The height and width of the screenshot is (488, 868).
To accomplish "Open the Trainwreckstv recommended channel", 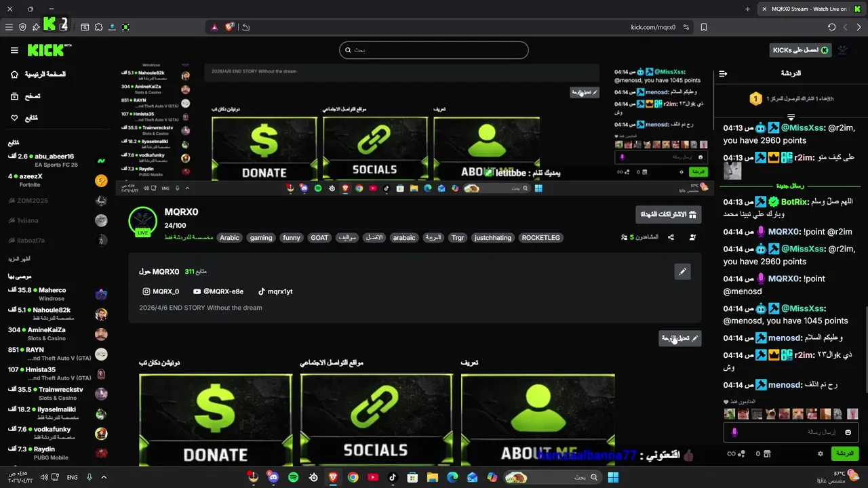I will point(58,393).
